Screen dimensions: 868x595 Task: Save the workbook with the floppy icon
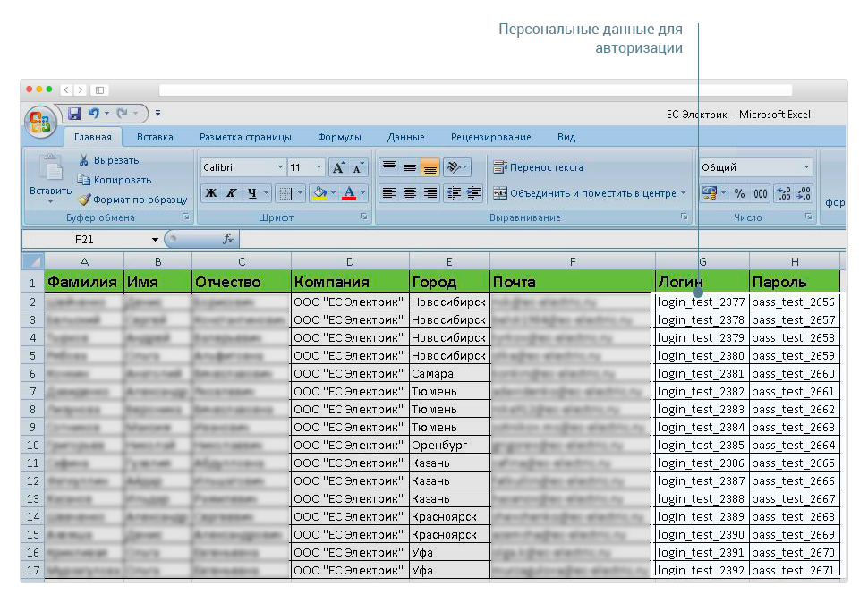pos(74,114)
